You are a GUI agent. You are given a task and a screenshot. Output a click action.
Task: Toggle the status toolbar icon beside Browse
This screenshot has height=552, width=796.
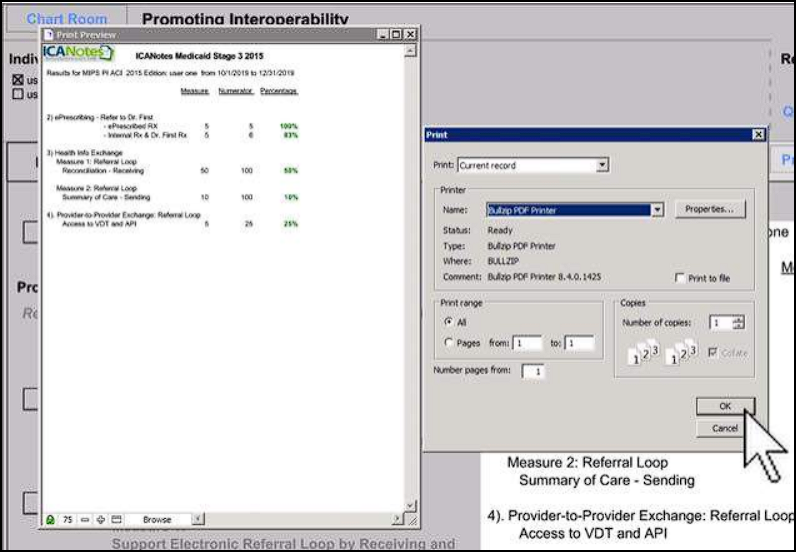point(117,519)
